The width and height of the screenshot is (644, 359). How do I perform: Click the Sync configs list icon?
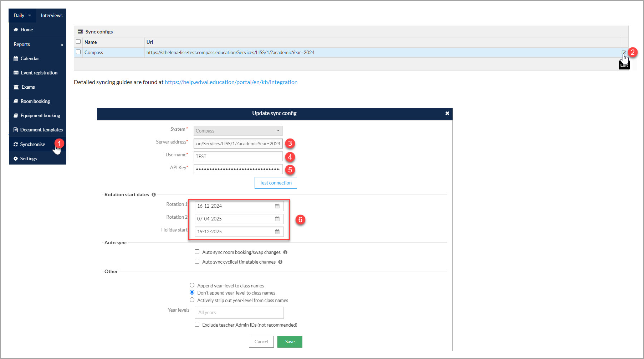click(x=80, y=32)
